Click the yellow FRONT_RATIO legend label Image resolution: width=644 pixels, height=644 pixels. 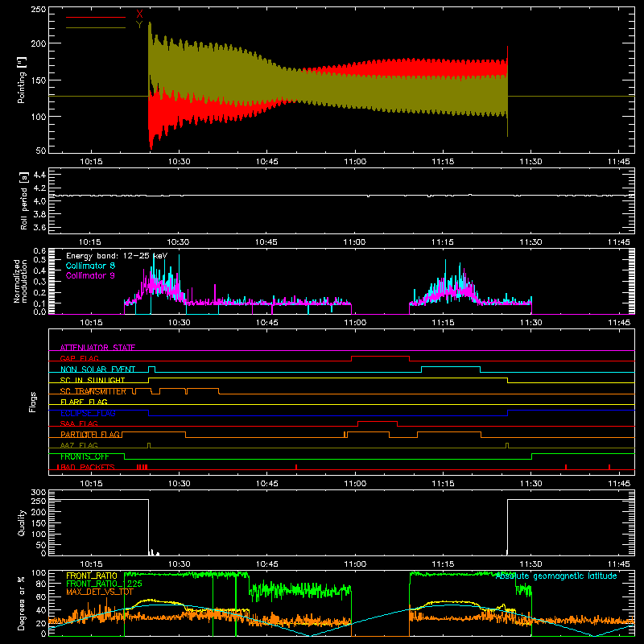click(92, 576)
